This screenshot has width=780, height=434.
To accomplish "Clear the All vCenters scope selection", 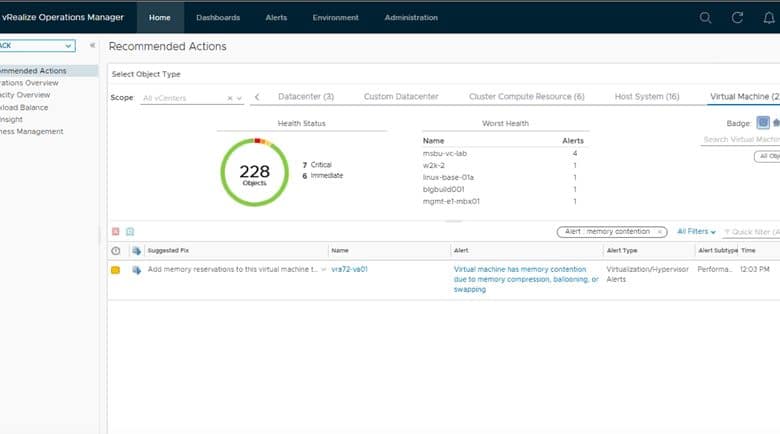I will 230,98.
